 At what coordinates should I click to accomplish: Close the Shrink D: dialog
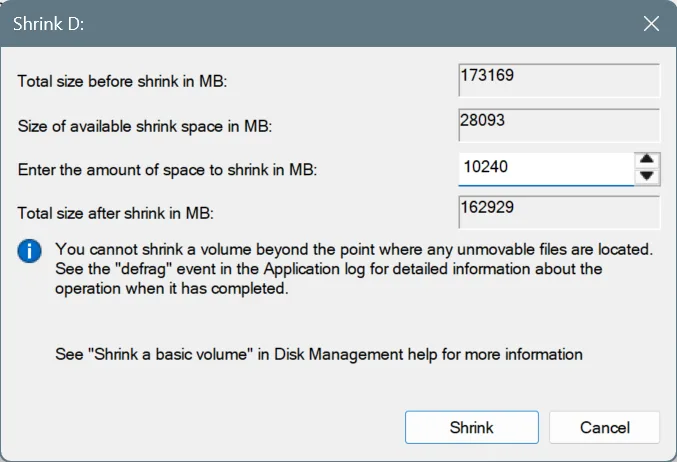[651, 23]
